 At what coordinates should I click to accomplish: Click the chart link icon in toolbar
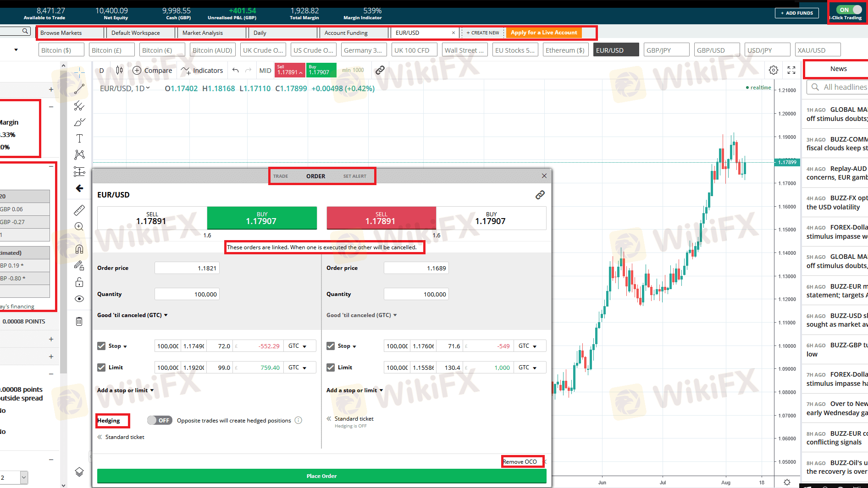point(380,70)
